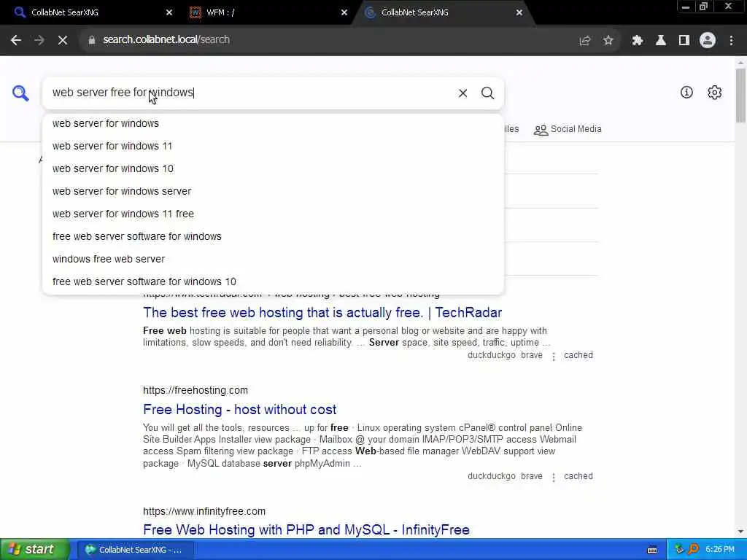Click the scrollbar down arrow
Screen dimensions: 747x560
[x=740, y=532]
